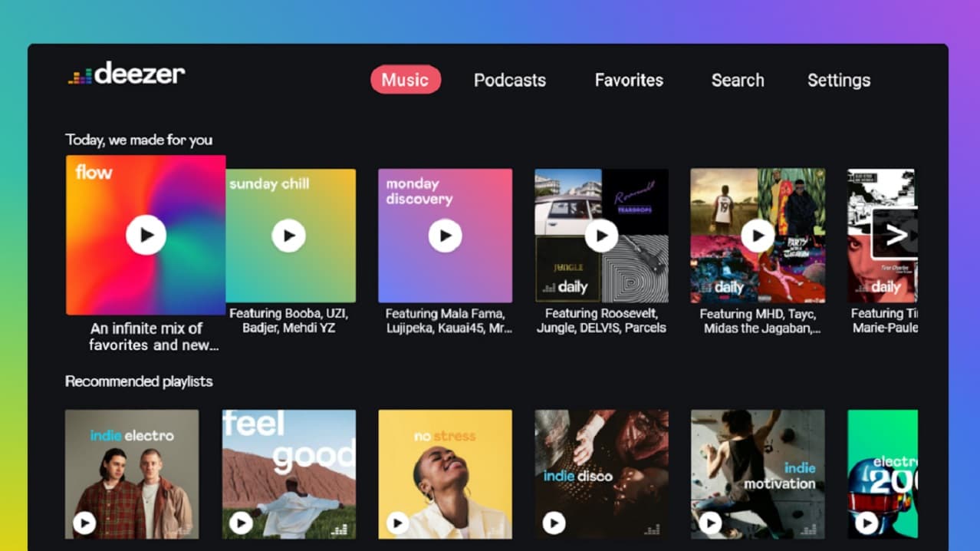Play the electro 2000 playlist
This screenshot has height=551, width=980.
pyautogui.click(x=867, y=523)
